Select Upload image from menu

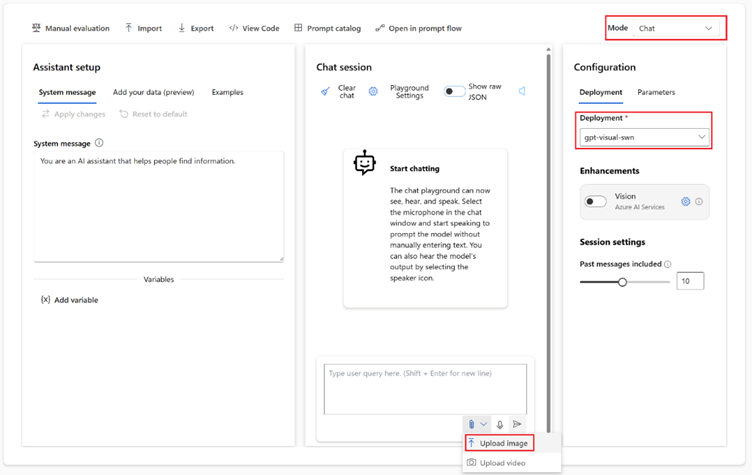click(499, 443)
